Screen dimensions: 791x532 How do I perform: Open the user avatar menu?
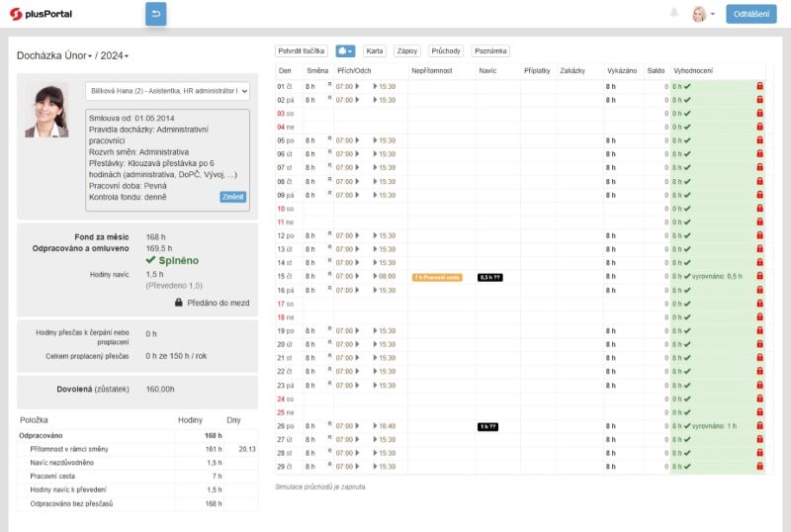[703, 14]
